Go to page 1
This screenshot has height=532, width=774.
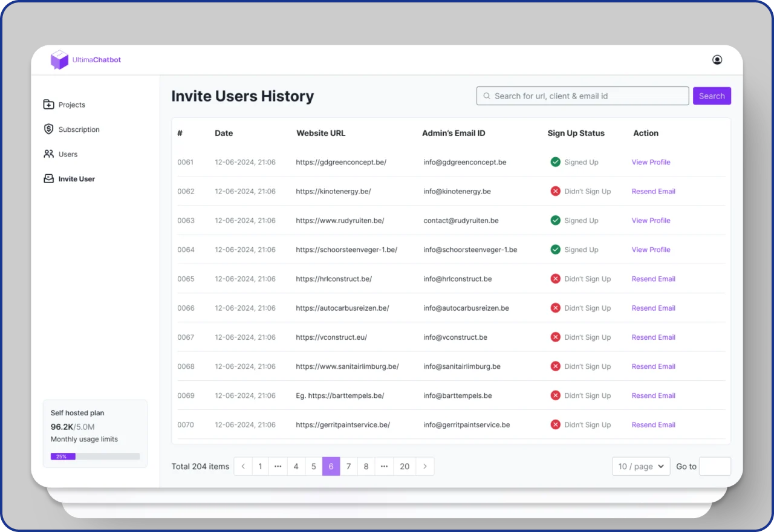[x=260, y=466]
